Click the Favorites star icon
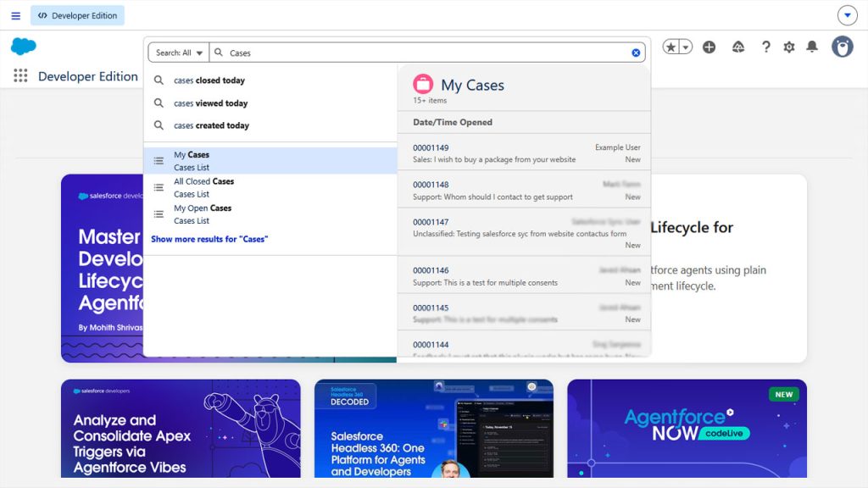 point(670,47)
